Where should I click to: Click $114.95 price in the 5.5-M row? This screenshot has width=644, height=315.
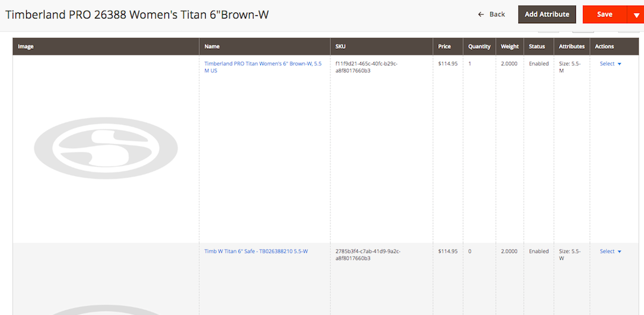coord(448,63)
